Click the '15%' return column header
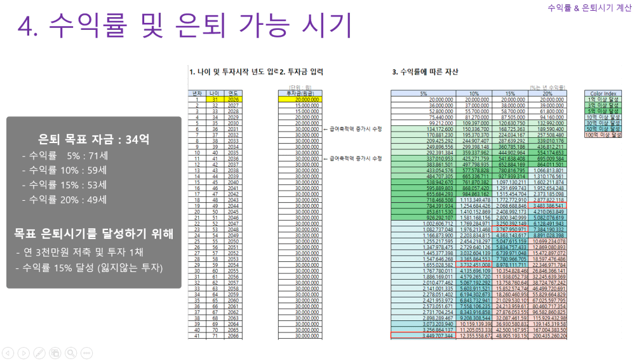644x361 pixels. pyautogui.click(x=510, y=93)
